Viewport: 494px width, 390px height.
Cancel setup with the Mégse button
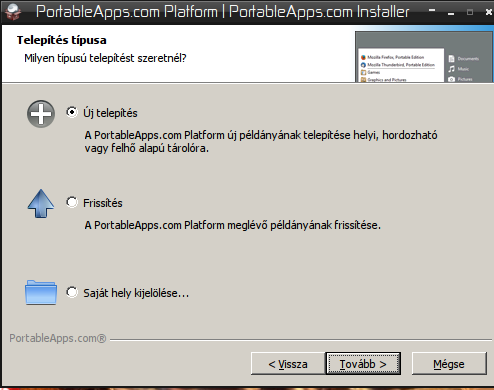point(449,364)
